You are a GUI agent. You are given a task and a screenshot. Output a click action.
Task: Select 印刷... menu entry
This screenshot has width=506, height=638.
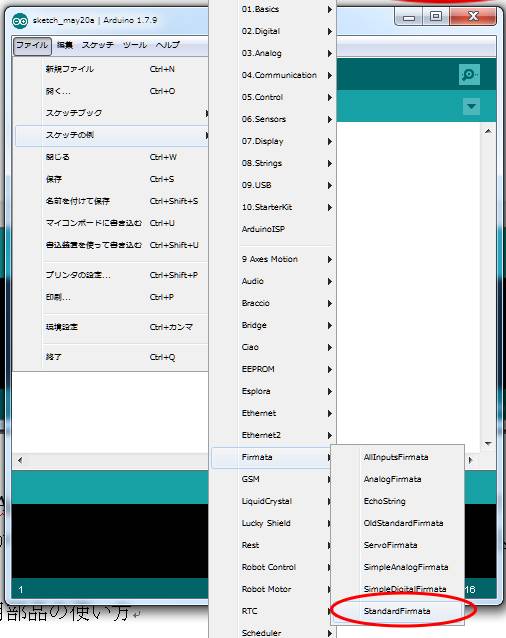click(x=111, y=297)
